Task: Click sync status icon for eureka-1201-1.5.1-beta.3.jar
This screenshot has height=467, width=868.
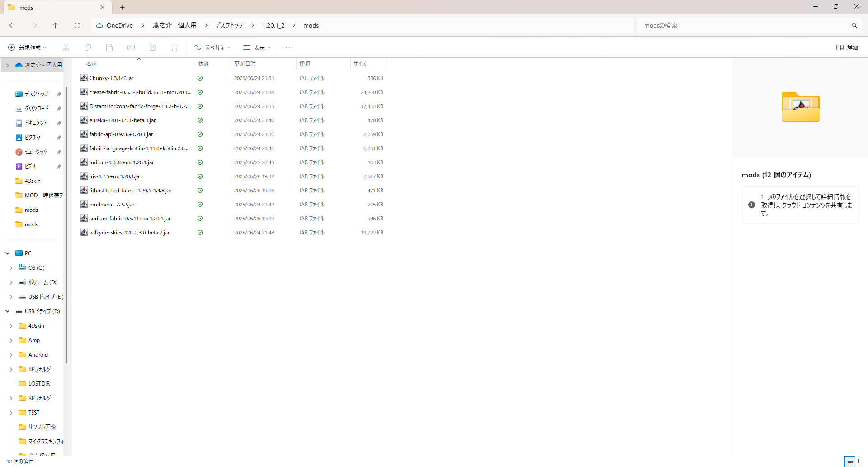Action: click(200, 120)
